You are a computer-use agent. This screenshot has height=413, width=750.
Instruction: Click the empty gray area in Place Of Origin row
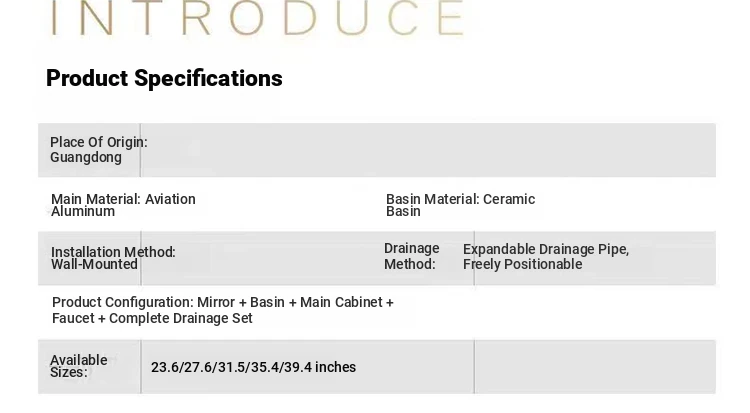click(428, 150)
